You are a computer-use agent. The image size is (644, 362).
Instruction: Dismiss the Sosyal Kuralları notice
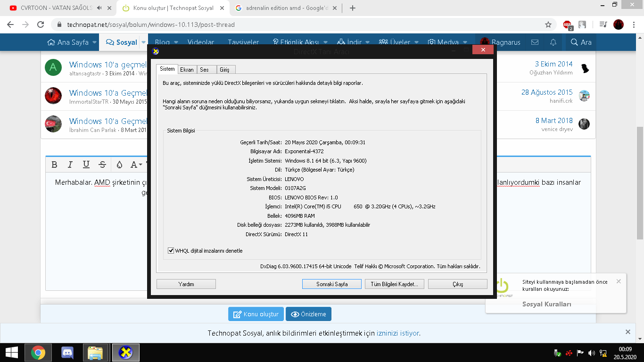(x=619, y=281)
